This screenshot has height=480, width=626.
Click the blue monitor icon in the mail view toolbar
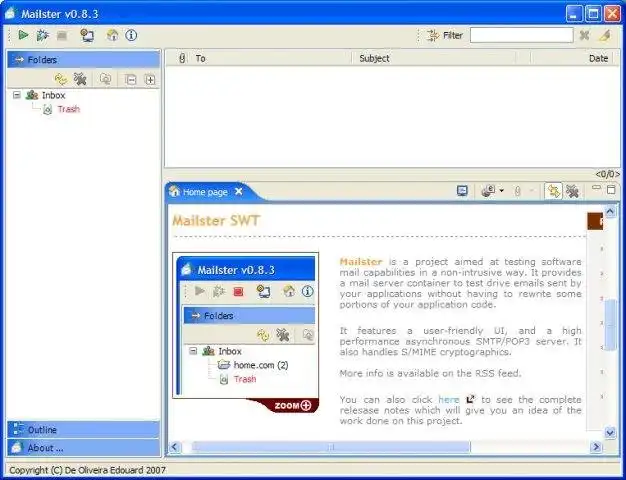462,191
